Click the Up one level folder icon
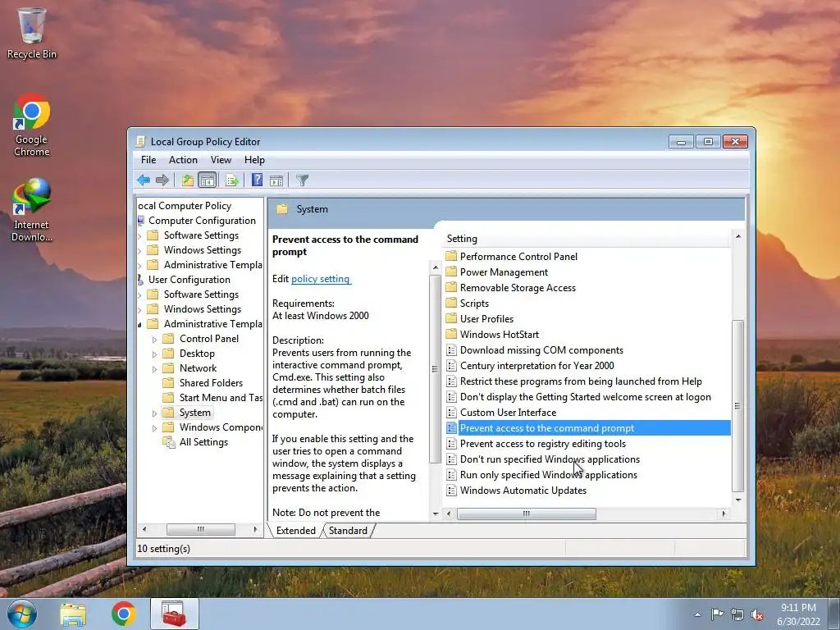Viewport: 840px width, 630px height. [x=187, y=180]
